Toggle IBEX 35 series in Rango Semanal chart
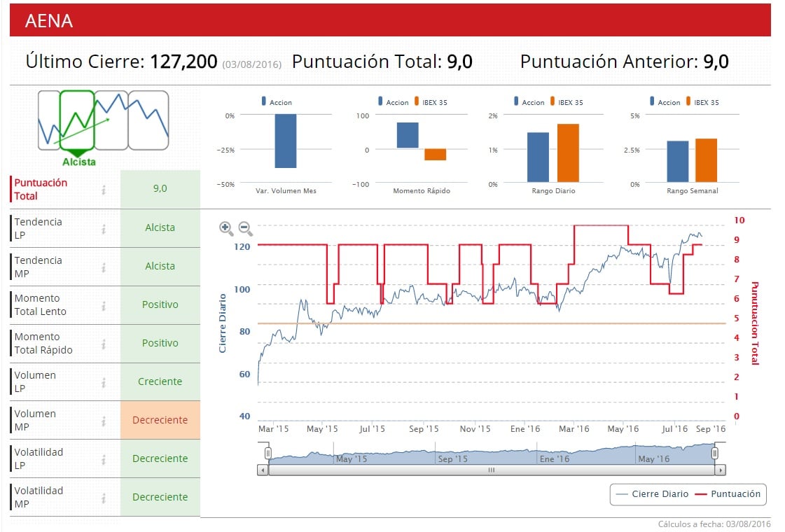The image size is (785, 532). (703, 102)
